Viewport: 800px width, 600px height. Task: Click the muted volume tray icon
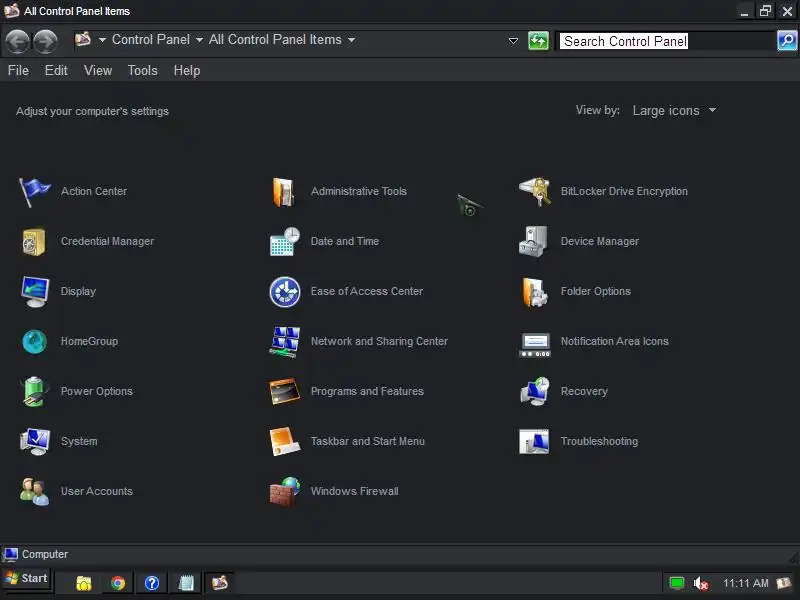(x=701, y=583)
